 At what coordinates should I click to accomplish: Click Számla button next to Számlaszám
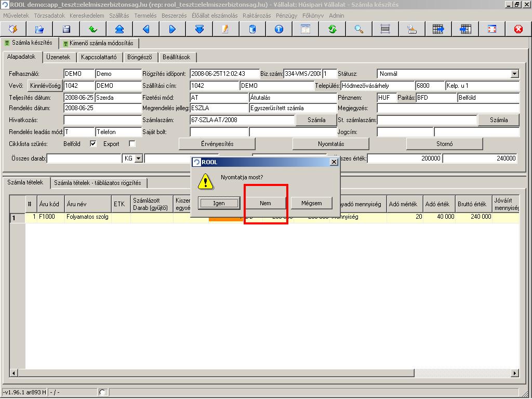(316, 120)
